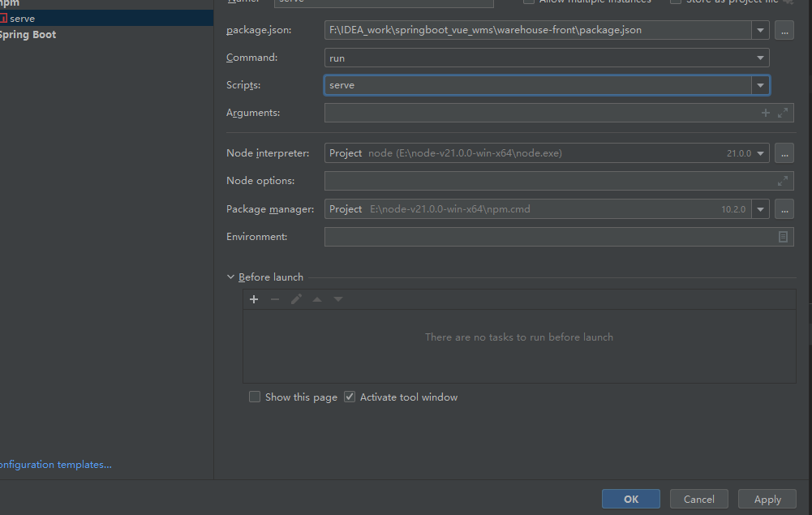Click the edit before-launch task pencil icon
The image size is (812, 515).
(296, 299)
